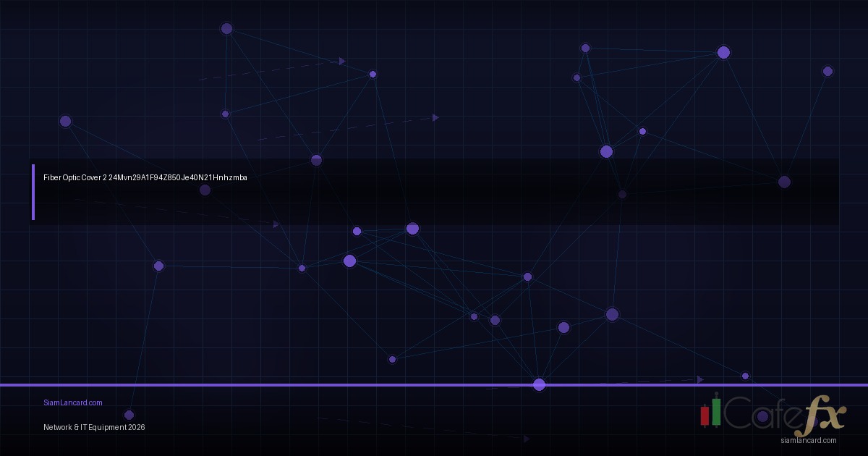868x456 pixels.
Task: Toggle the arrowhead marker near the top dashed line
Action: point(341,61)
